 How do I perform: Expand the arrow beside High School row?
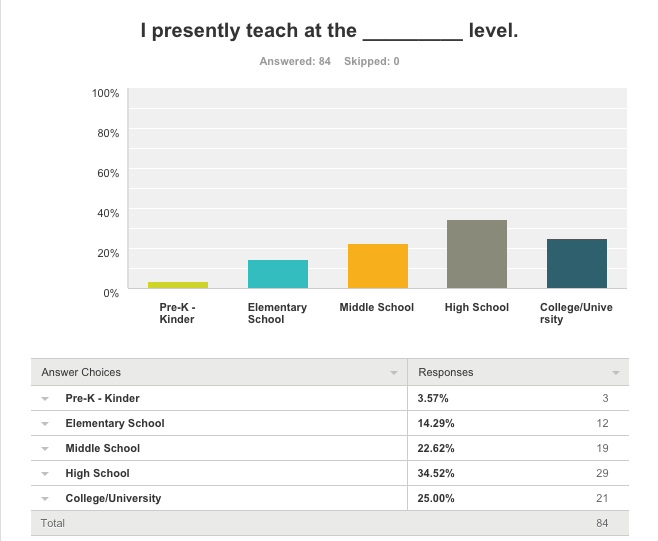46,473
